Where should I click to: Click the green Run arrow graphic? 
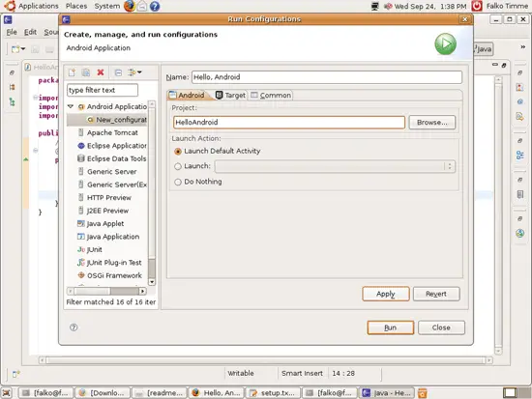(x=446, y=44)
